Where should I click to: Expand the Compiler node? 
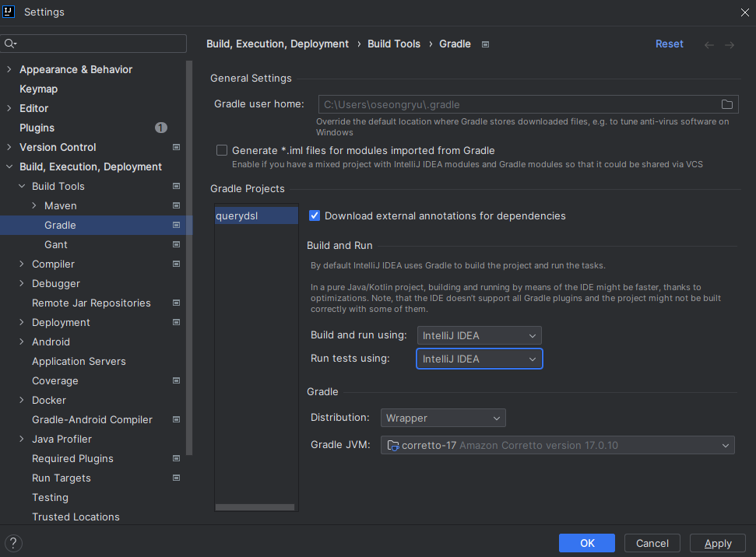[22, 264]
